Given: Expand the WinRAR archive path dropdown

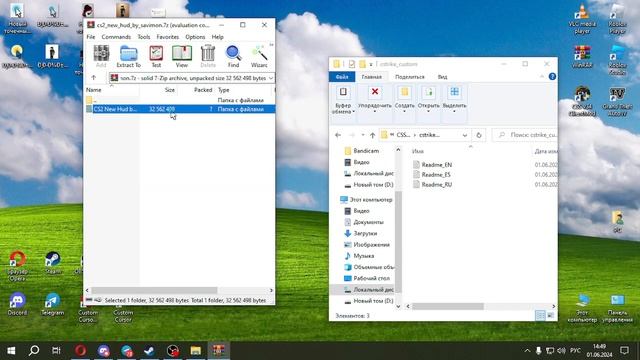Looking at the screenshot, I should 271,78.
